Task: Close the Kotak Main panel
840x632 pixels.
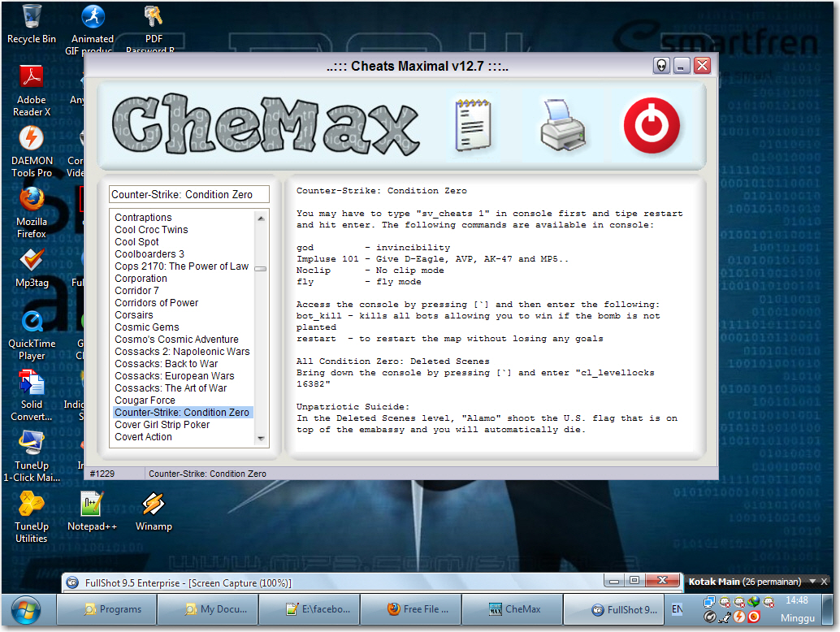Action: pos(825,582)
